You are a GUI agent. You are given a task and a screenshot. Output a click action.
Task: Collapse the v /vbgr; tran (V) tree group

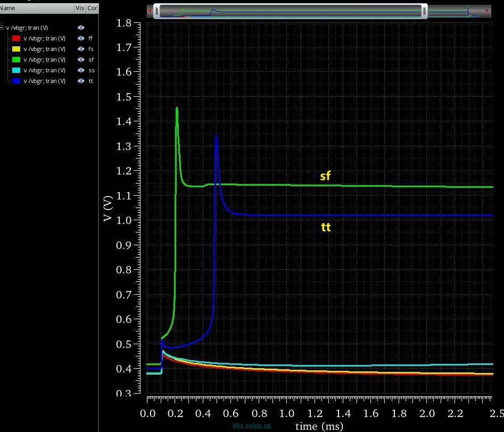tap(2, 28)
